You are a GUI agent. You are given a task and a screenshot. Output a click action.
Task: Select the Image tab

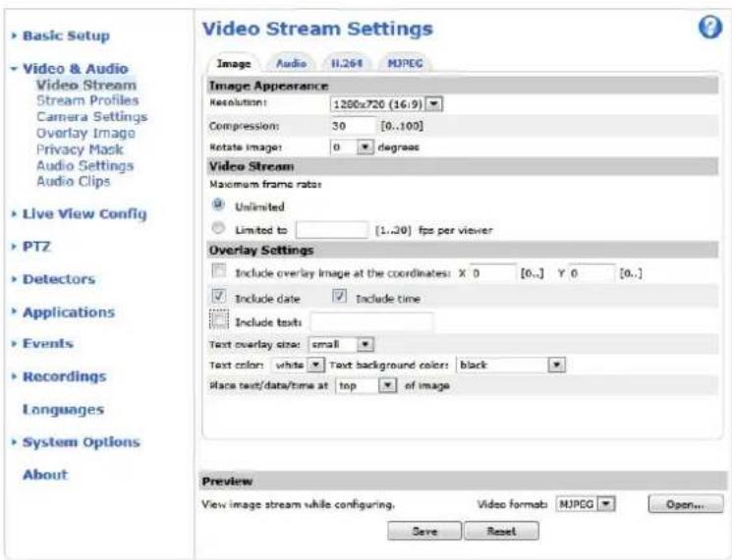pyautogui.click(x=234, y=64)
